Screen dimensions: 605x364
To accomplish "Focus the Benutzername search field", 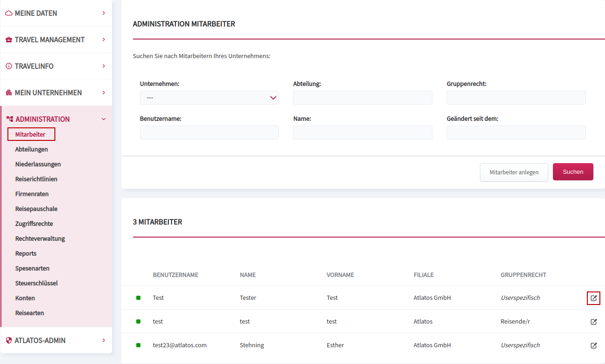I will coord(209,132).
